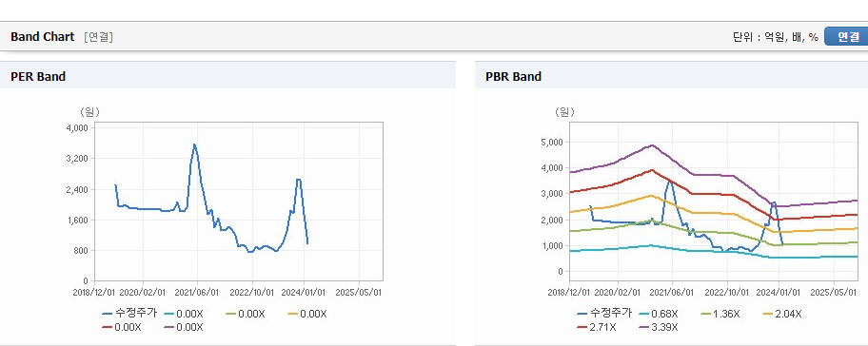
Task: Toggle 수정주가 legend in PER Band chart
Action: pyautogui.click(x=130, y=314)
